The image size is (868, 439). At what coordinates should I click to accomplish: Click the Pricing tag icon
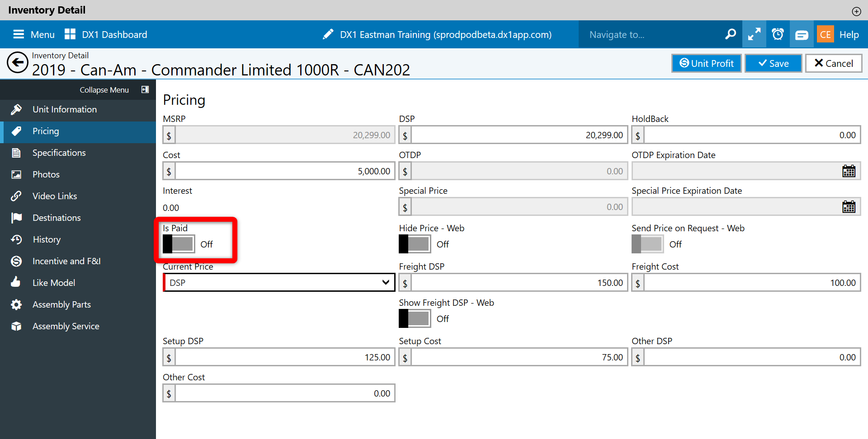(16, 131)
